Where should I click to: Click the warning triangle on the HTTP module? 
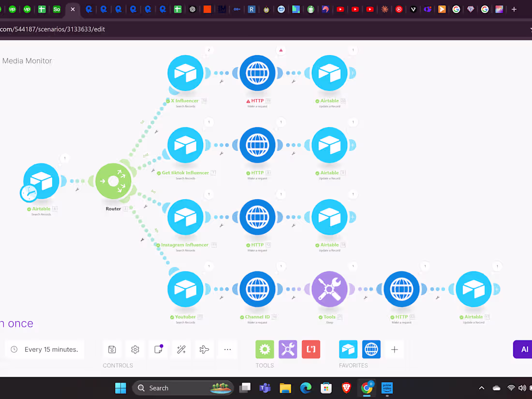281,50
